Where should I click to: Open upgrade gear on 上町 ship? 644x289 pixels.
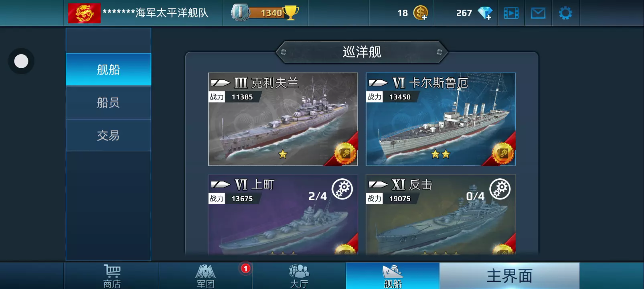tap(342, 189)
